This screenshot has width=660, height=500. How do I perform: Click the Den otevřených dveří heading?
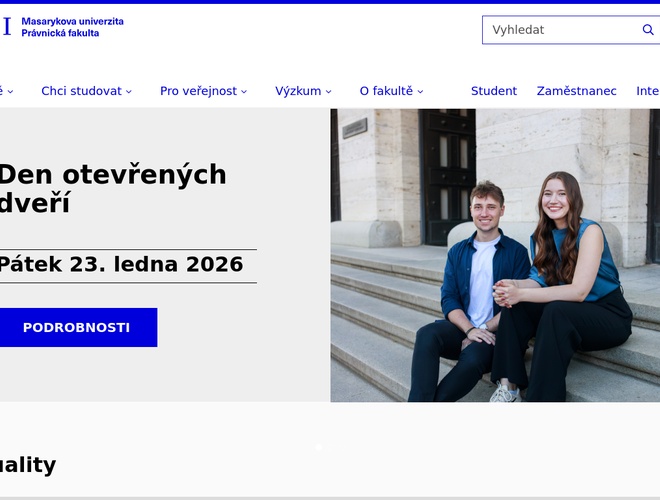pyautogui.click(x=112, y=189)
